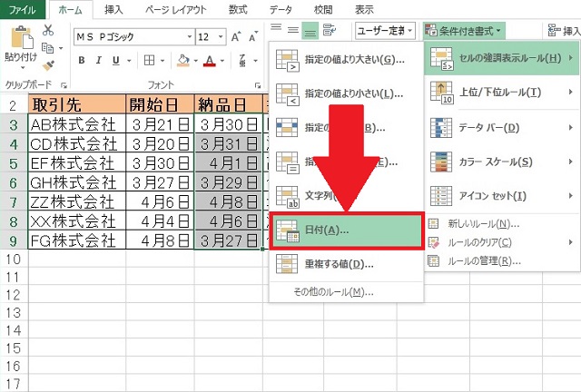
Task: Toggle Underline formatting button
Action: (116, 61)
